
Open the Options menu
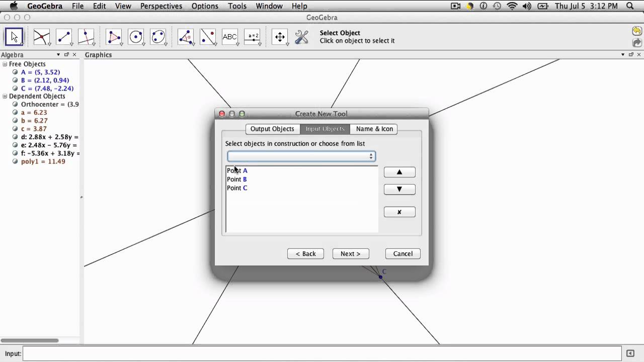[205, 6]
